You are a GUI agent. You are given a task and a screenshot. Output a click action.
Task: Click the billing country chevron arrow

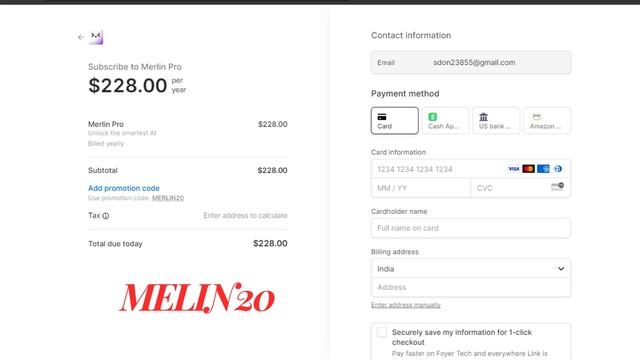tap(561, 269)
